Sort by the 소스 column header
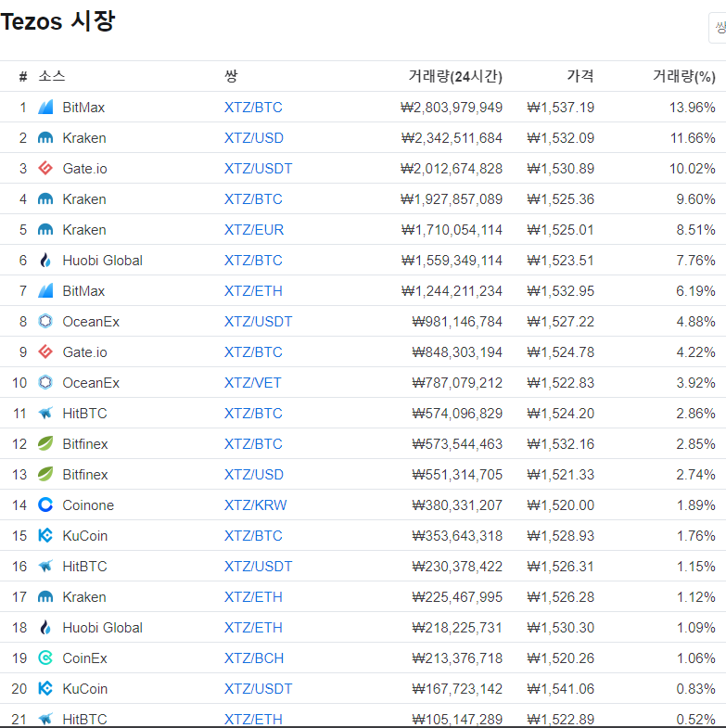Image resolution: width=726 pixels, height=728 pixels. [x=52, y=76]
